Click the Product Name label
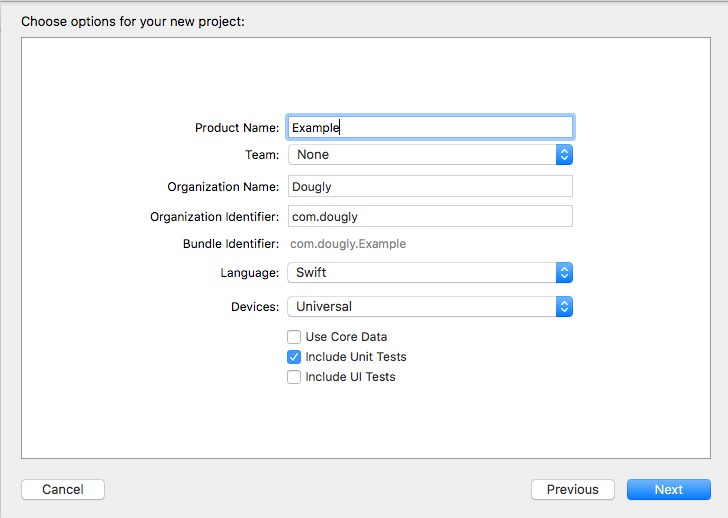 [x=237, y=128]
